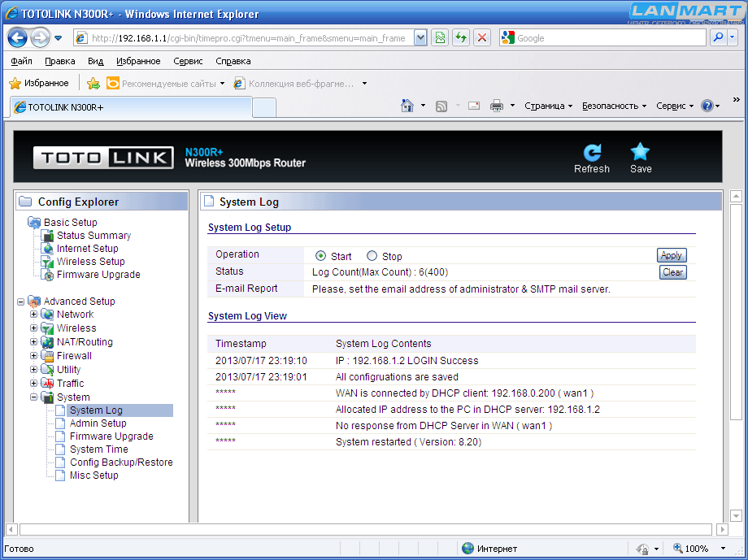Click the Help question mark icon
The image size is (748, 560).
(707, 106)
